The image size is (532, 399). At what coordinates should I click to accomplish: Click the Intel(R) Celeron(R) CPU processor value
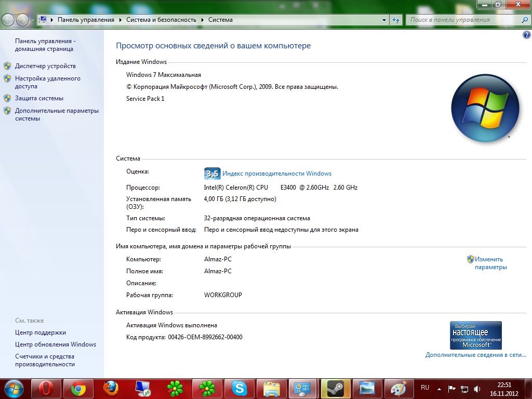coord(281,187)
